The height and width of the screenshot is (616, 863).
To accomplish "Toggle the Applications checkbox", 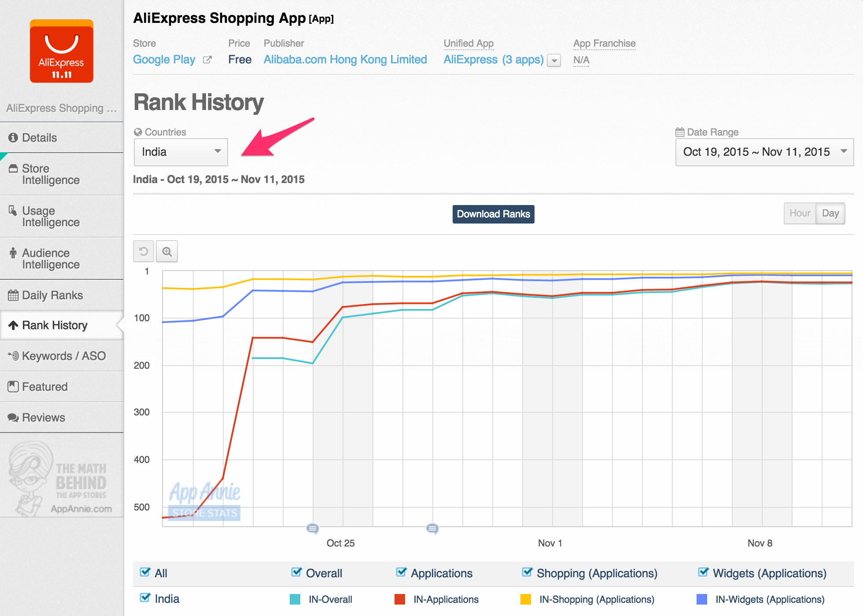I will pyautogui.click(x=401, y=572).
